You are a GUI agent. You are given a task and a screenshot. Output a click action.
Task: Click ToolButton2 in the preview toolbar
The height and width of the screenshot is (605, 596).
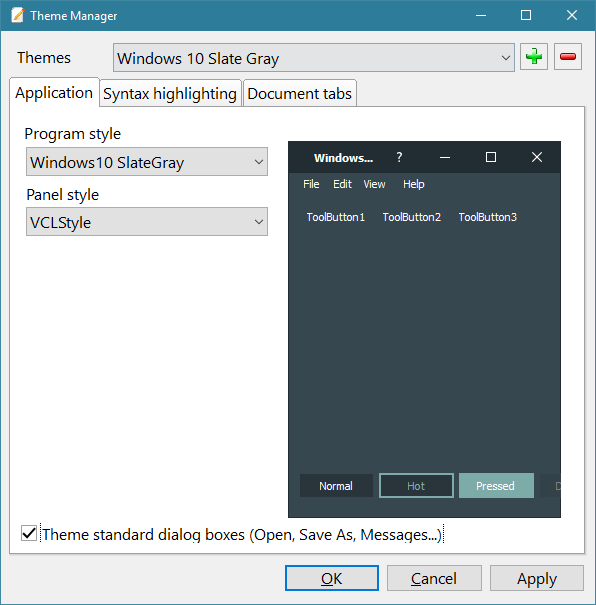pos(412,217)
